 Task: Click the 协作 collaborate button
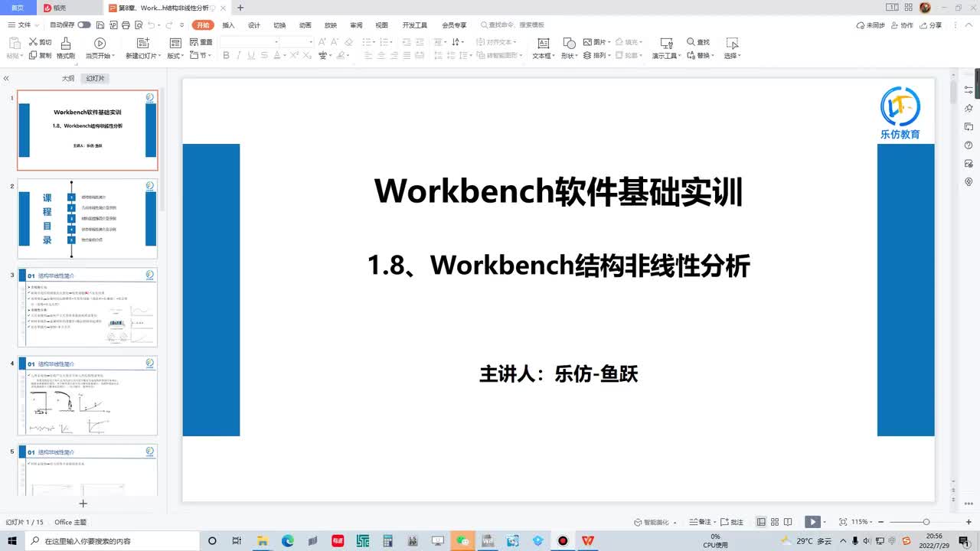[x=902, y=25]
